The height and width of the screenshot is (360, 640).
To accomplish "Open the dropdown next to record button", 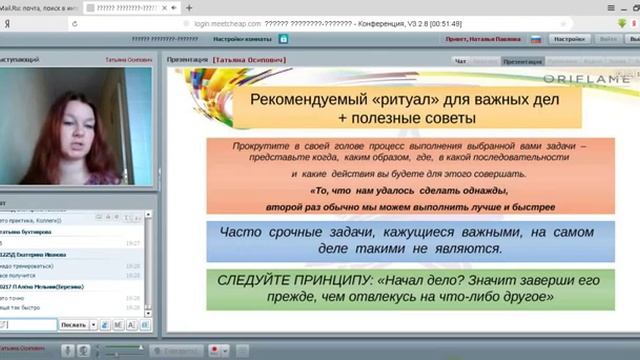I will click(x=225, y=351).
